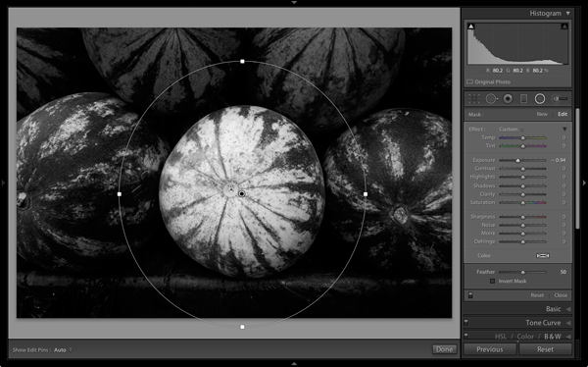Open the Effect Custom preset dropdown

tap(511, 129)
